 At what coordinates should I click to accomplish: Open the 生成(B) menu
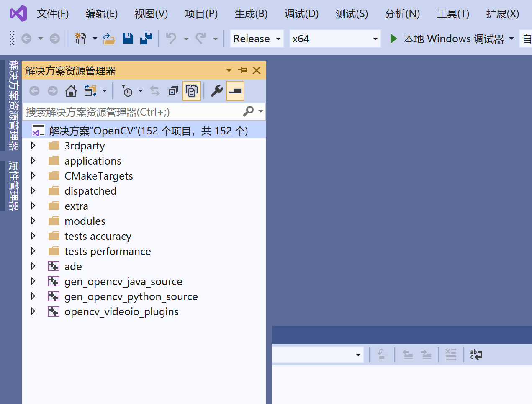click(x=251, y=14)
